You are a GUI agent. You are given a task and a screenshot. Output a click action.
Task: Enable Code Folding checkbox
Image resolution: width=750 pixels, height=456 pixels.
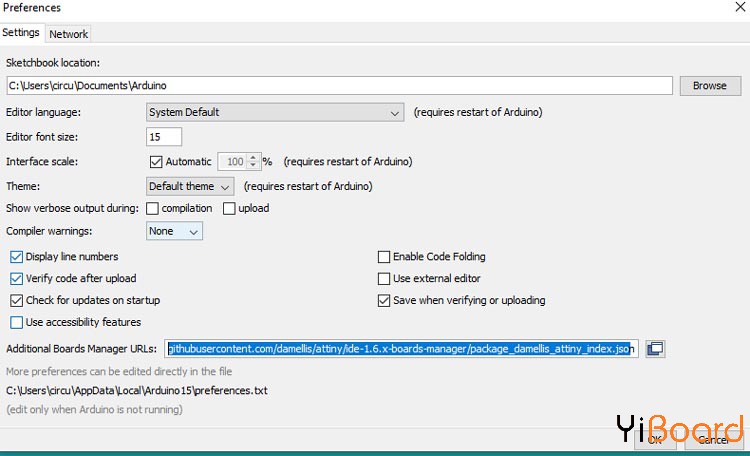[x=384, y=257]
